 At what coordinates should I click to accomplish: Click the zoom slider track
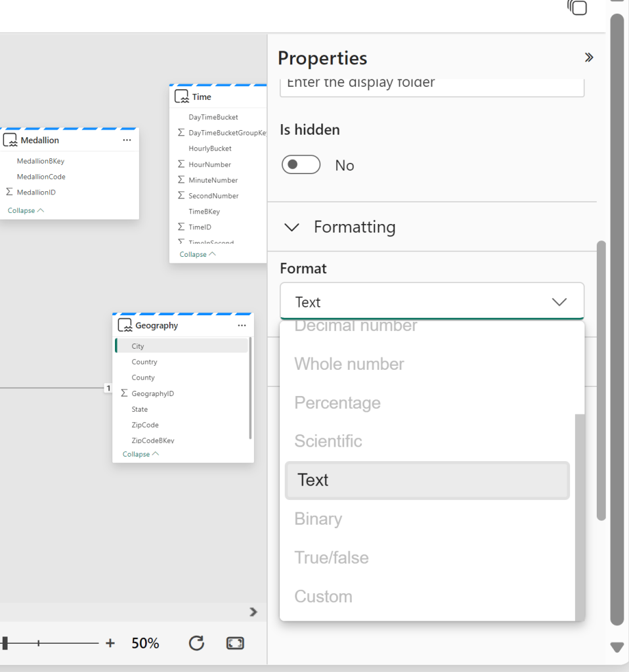tap(66, 643)
